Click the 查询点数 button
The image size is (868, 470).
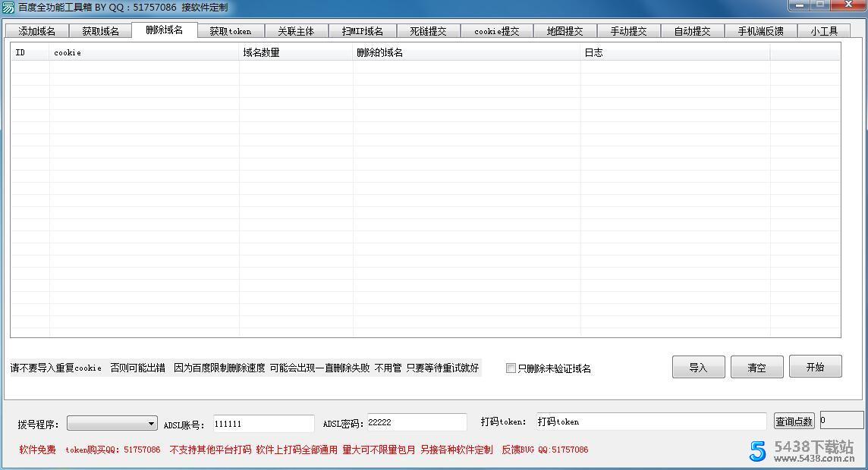click(x=794, y=421)
